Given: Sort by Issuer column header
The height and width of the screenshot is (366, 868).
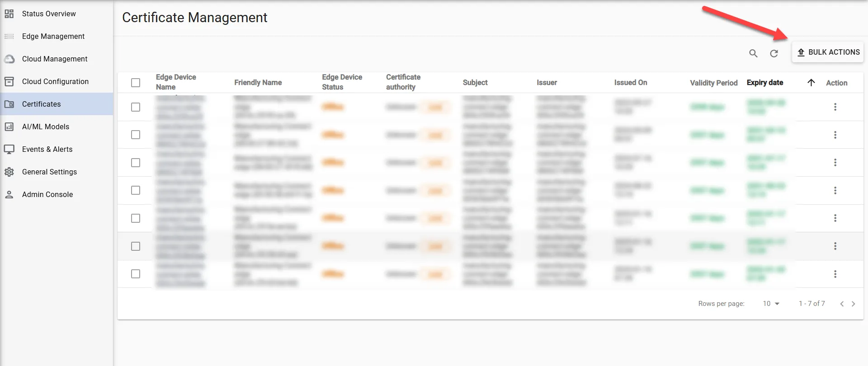Looking at the screenshot, I should (547, 83).
